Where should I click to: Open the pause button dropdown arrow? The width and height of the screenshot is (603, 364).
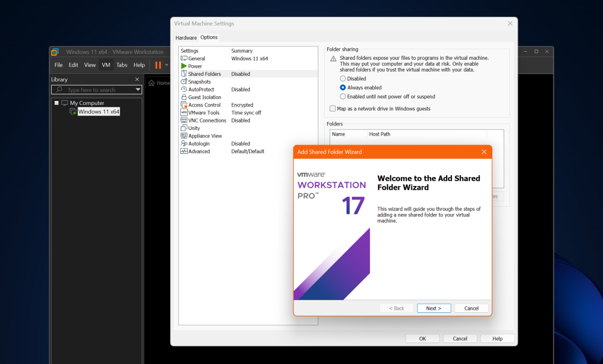click(166, 65)
